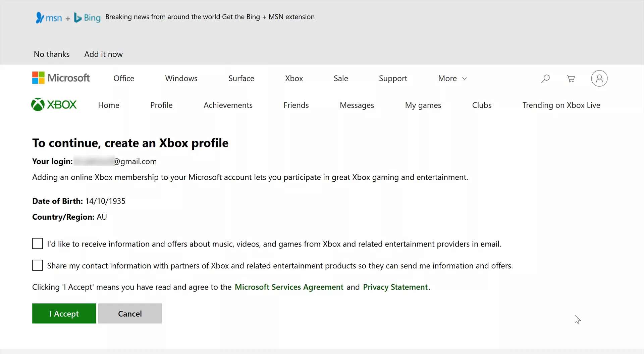Open the Windows menu item
644x354 pixels.
[181, 78]
